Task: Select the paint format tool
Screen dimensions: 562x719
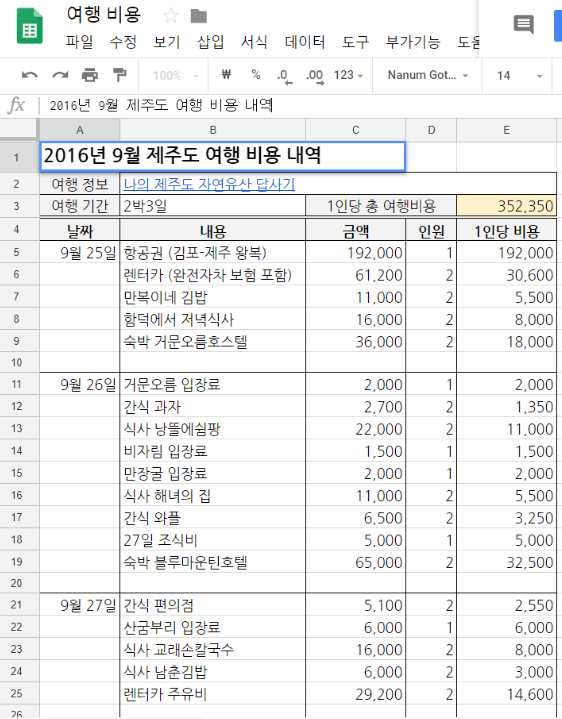Action: coord(120,75)
